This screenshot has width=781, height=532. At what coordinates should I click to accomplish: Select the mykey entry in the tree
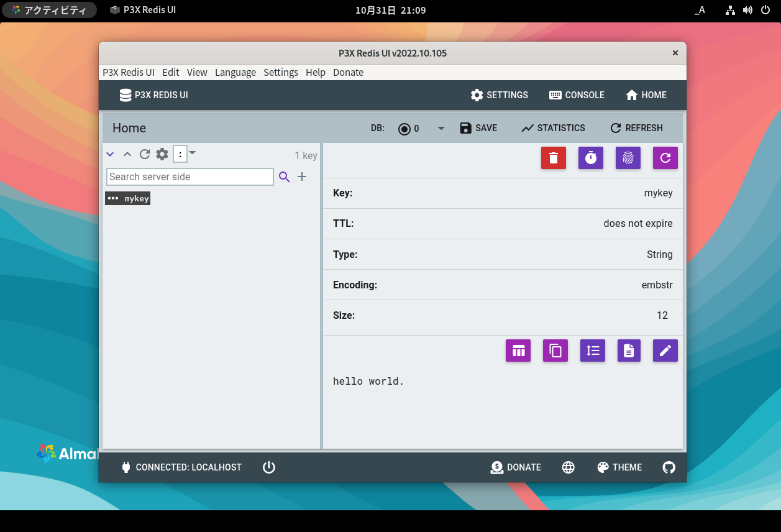click(x=128, y=198)
